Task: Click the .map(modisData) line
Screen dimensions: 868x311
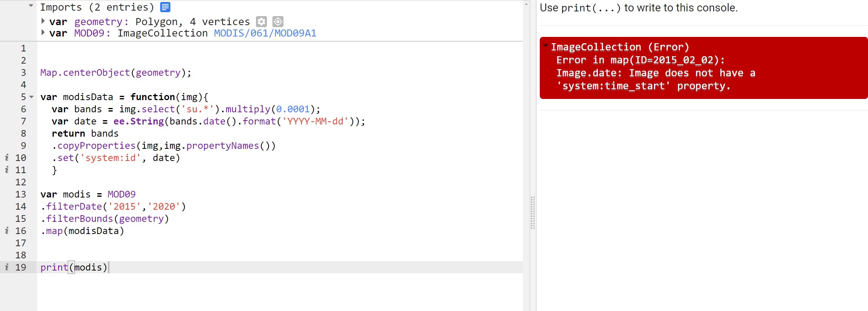Action: (82, 231)
